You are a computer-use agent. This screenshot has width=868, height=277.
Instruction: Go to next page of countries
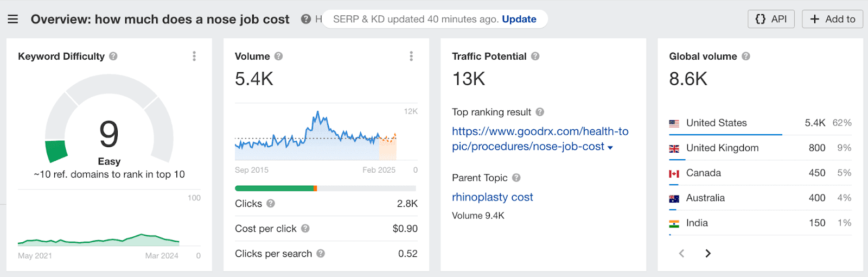point(707,253)
